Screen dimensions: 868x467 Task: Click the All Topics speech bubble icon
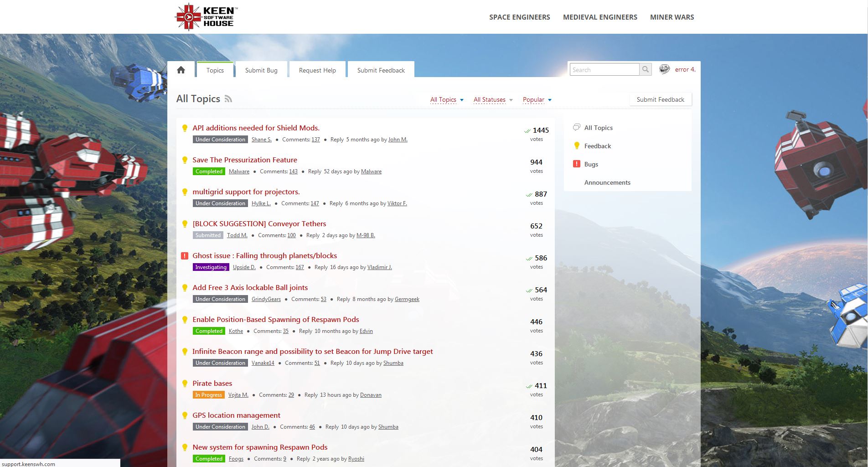577,128
